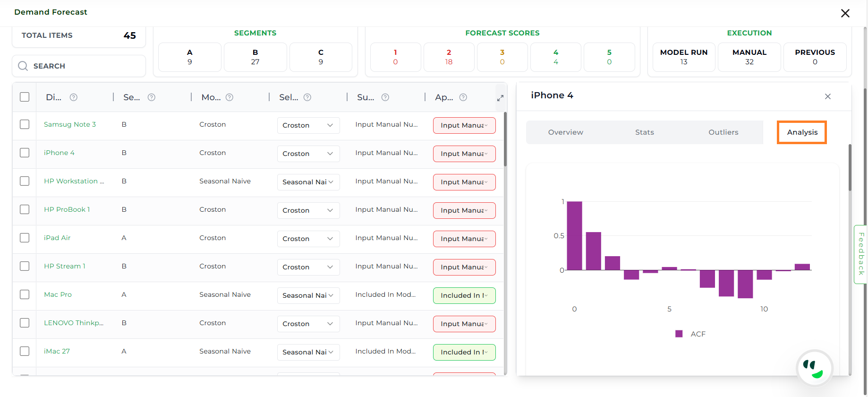This screenshot has height=397, width=868.
Task: Expand the table to full view
Action: click(500, 98)
